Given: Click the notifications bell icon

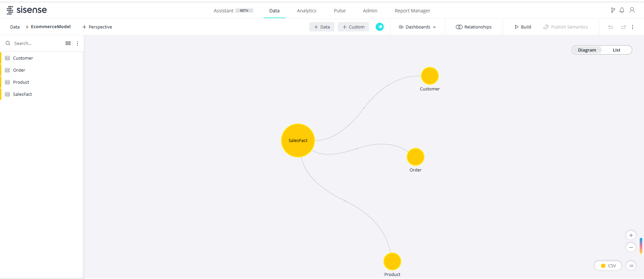Looking at the screenshot, I should 622,10.
